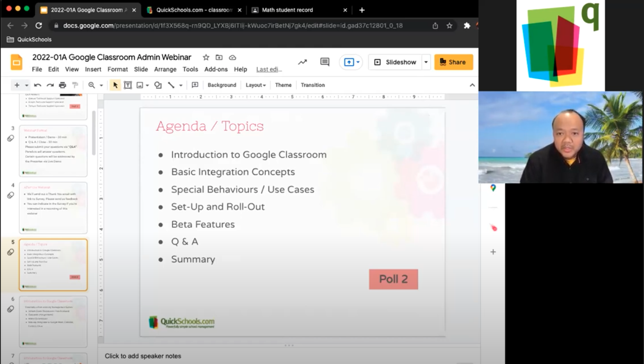The width and height of the screenshot is (644, 364).
Task: Open comment history icon
Action: pos(325,62)
